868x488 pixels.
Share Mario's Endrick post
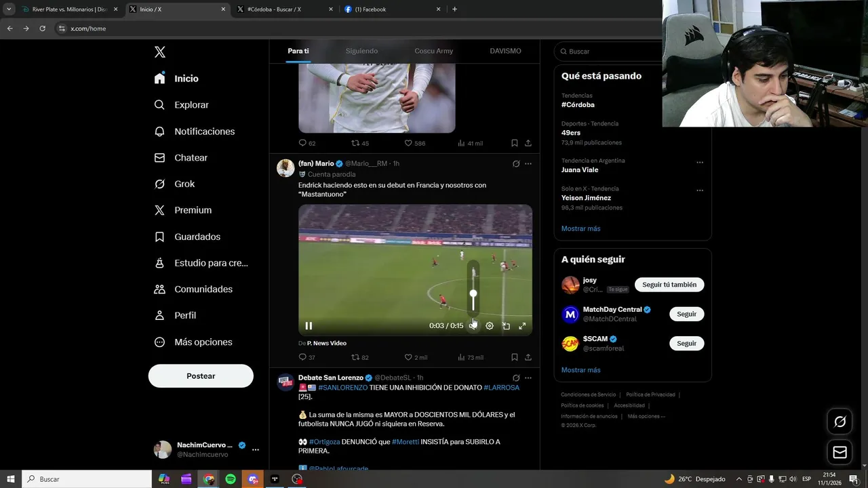tap(528, 357)
